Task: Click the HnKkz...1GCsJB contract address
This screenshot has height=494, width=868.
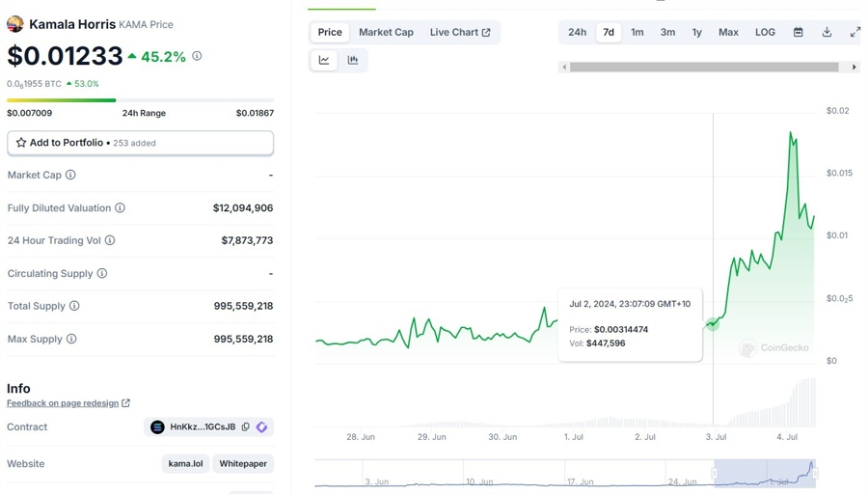Action: coord(203,426)
